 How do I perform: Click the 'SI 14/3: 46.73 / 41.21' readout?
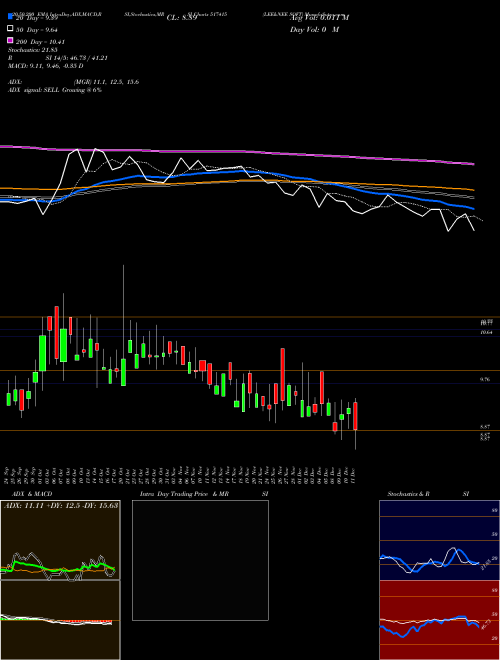(77, 58)
